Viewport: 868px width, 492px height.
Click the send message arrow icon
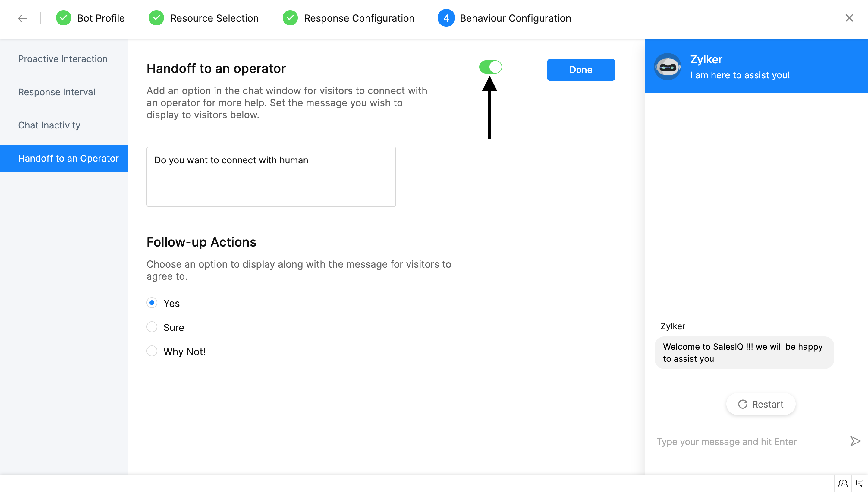[x=855, y=441]
